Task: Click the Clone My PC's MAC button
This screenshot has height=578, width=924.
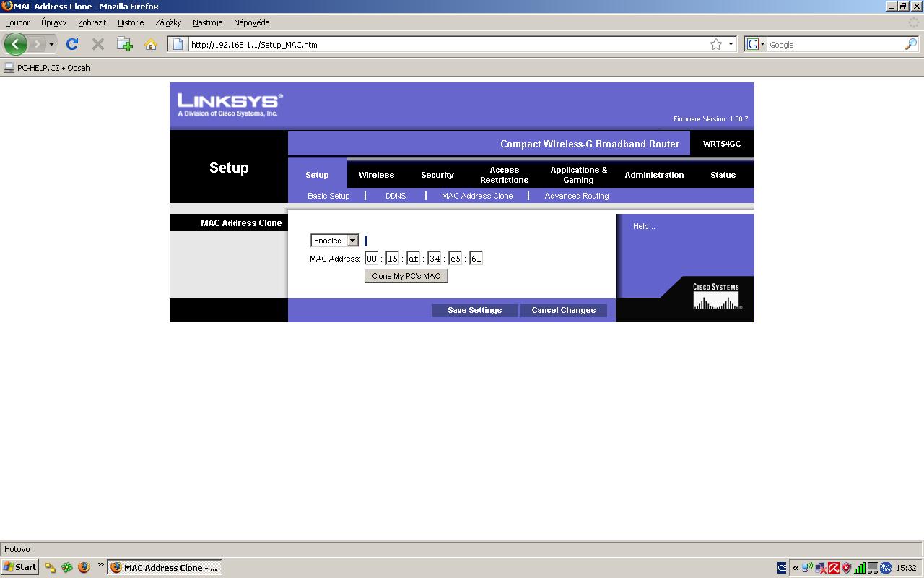Action: tap(406, 276)
